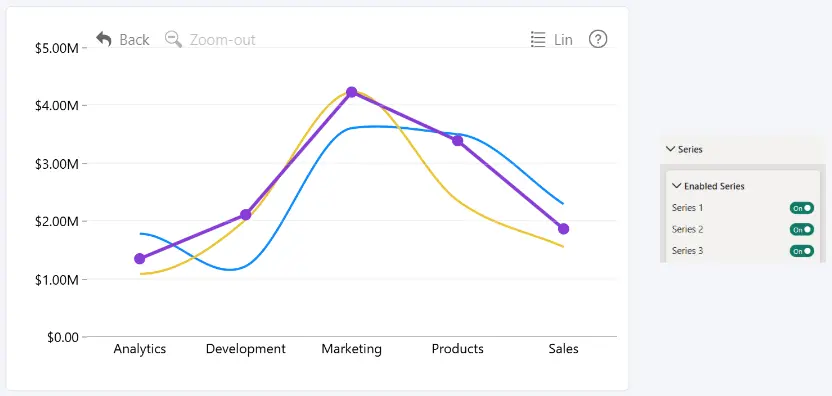Click the Sales axis category label

(x=564, y=349)
